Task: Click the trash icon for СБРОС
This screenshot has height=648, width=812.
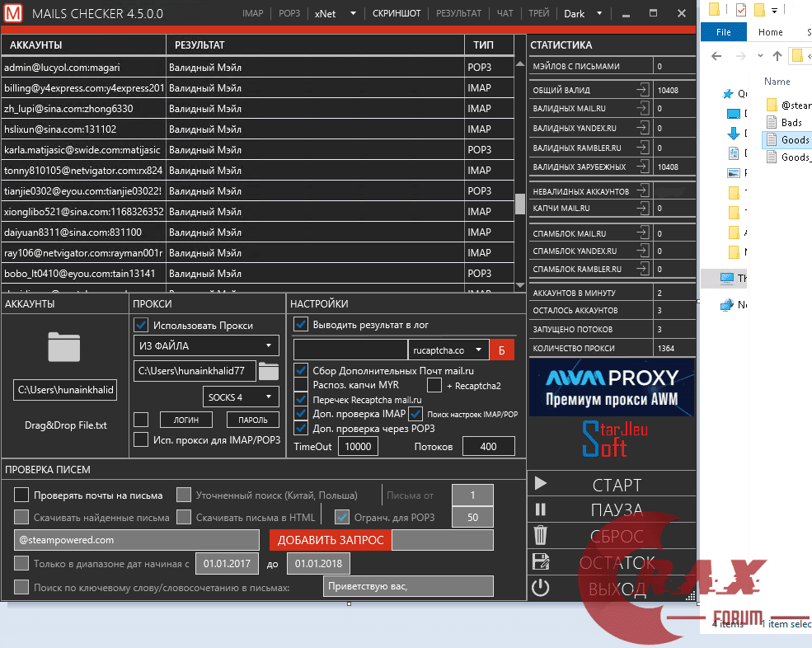Action: (542, 536)
